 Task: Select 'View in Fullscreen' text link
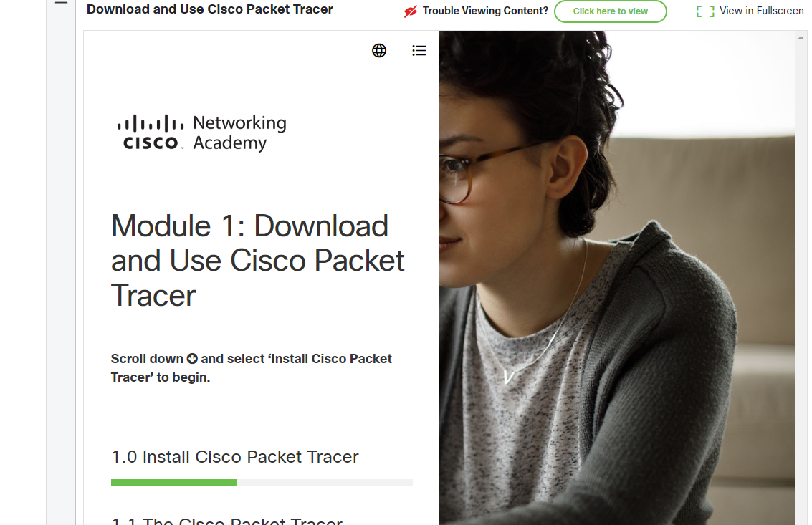761,11
